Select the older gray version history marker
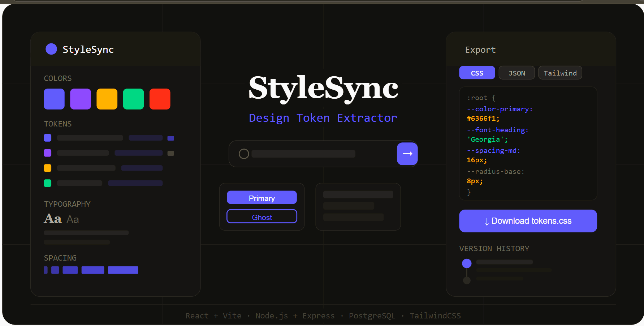644x326 pixels. [467, 280]
